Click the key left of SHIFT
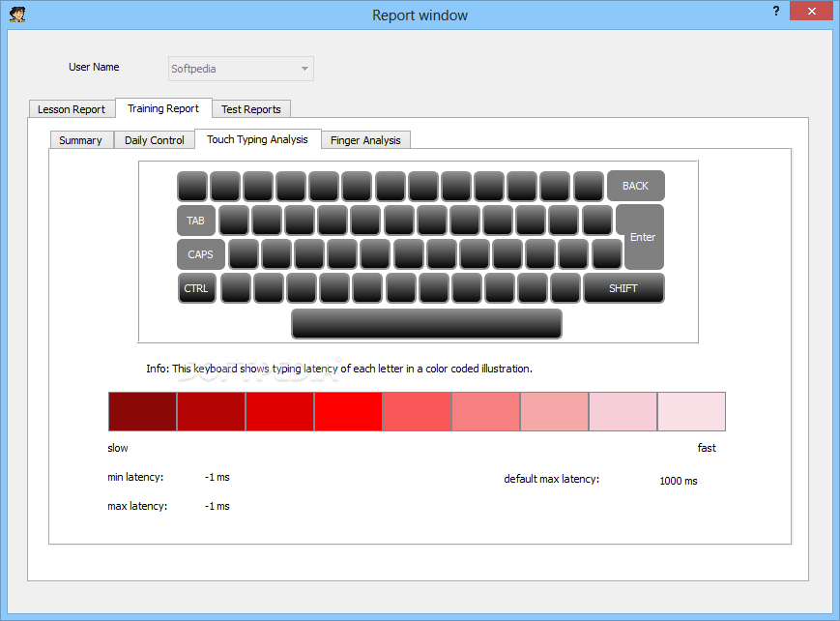 (565, 288)
